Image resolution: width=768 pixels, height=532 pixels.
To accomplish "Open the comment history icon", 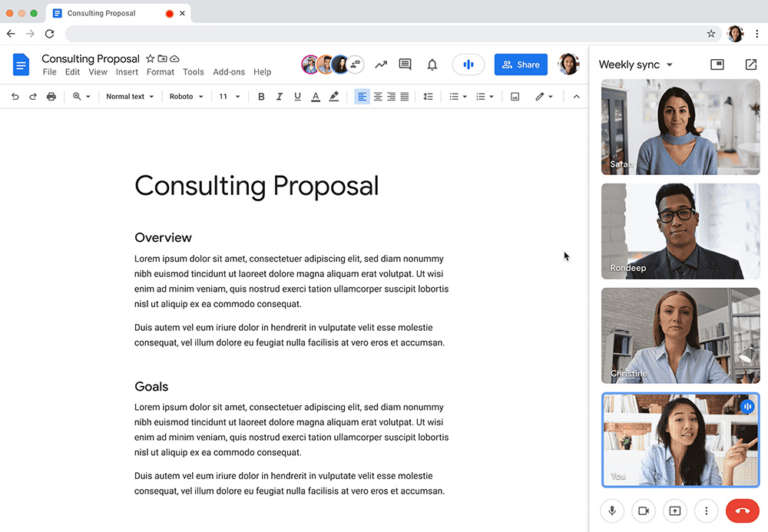I will point(405,65).
